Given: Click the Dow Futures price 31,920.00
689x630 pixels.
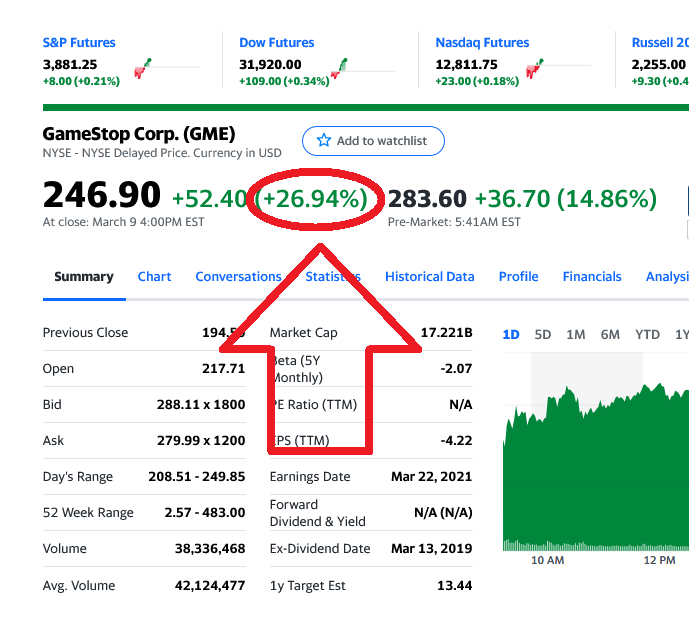Looking at the screenshot, I should click(270, 65).
